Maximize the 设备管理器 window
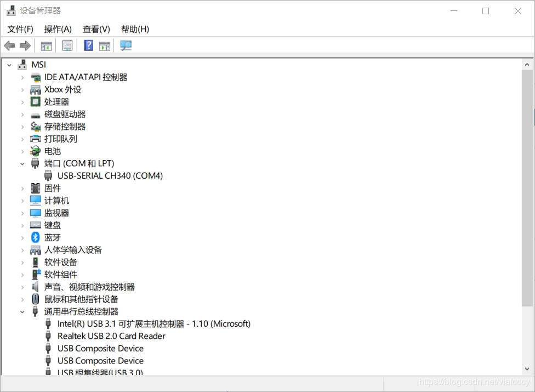 (486, 11)
